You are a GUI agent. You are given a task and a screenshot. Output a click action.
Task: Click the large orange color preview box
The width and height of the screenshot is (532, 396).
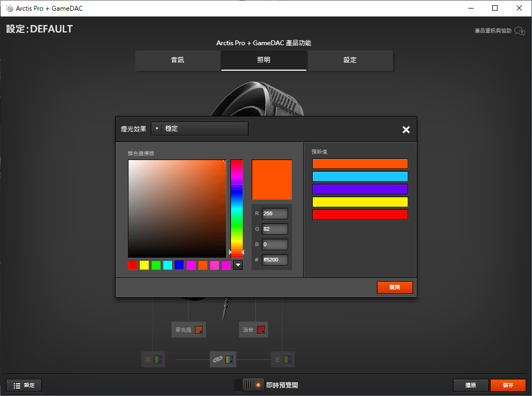[x=272, y=180]
